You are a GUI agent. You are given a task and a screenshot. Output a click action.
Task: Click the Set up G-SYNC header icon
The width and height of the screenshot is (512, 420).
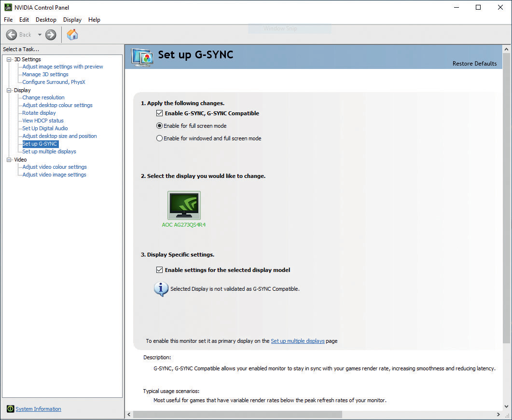click(x=142, y=57)
